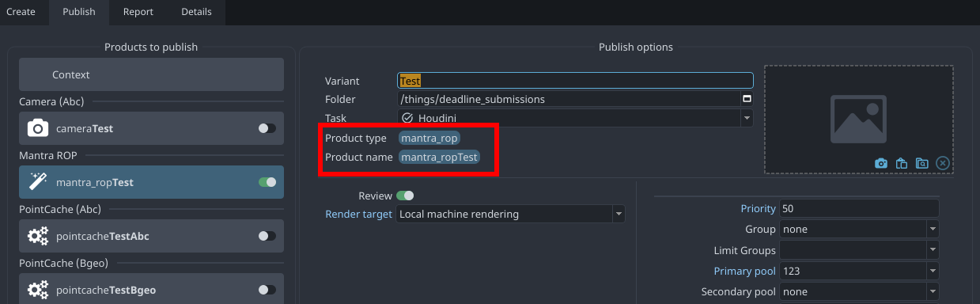
Task: Click the Priority value field
Action: click(859, 208)
